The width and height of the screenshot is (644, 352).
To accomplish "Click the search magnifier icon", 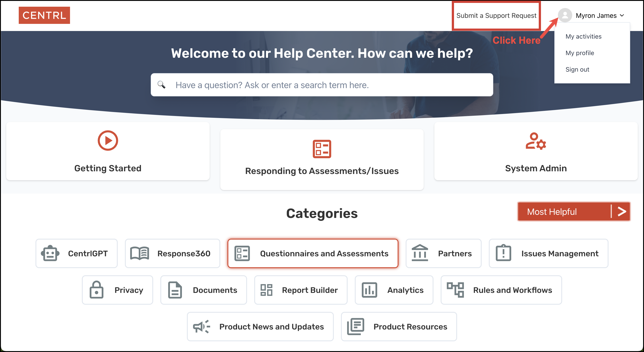I will [x=161, y=85].
